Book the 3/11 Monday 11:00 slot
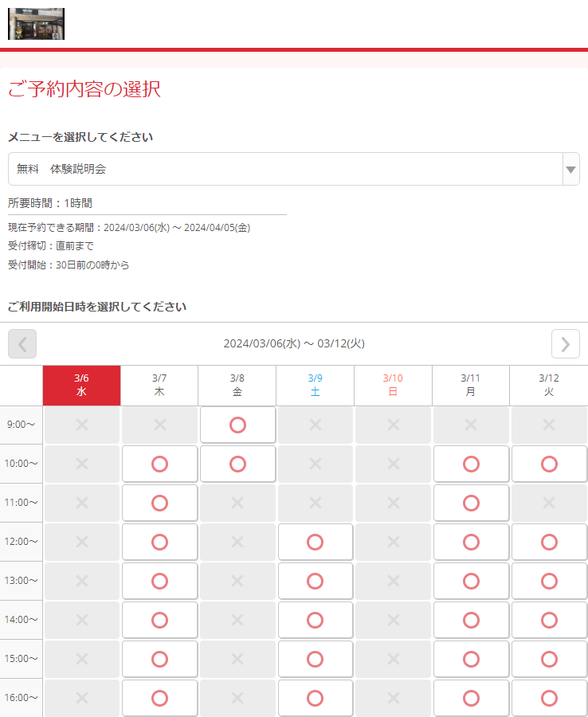588x717 pixels. pyautogui.click(x=471, y=503)
